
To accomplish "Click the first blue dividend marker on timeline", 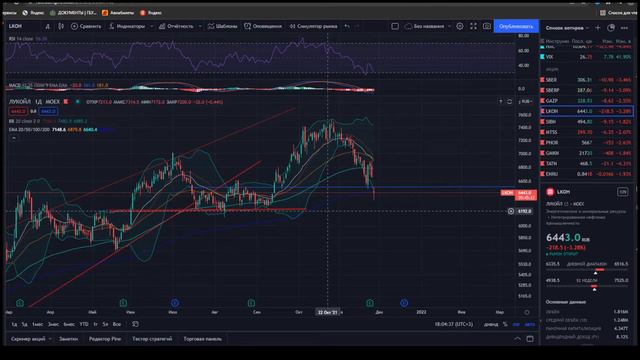I will pos(175,303).
